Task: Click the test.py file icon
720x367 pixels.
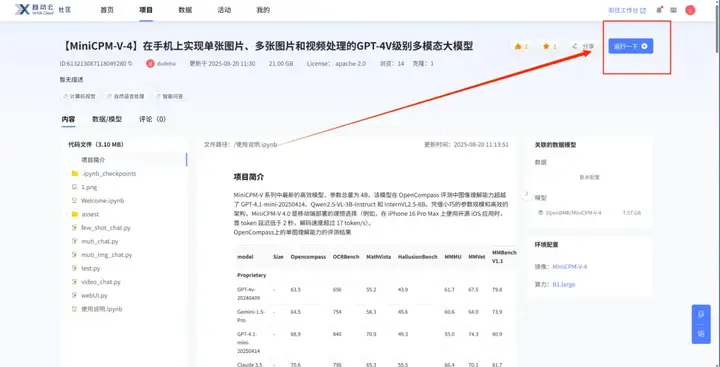Action: 74,268
